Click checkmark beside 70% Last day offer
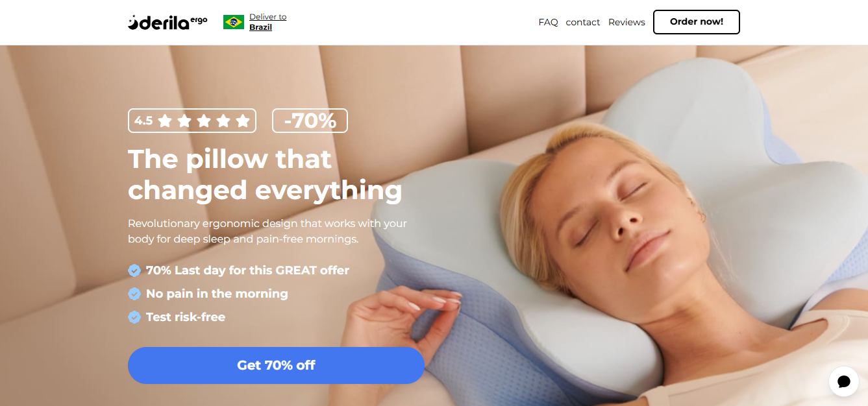The height and width of the screenshot is (406, 868). click(x=134, y=270)
